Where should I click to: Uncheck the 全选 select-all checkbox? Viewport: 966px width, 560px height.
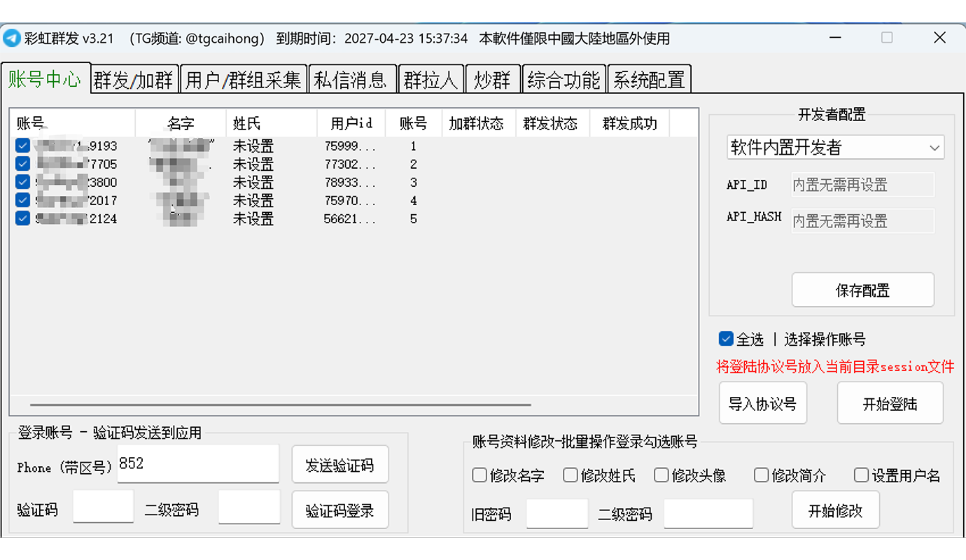(x=726, y=338)
